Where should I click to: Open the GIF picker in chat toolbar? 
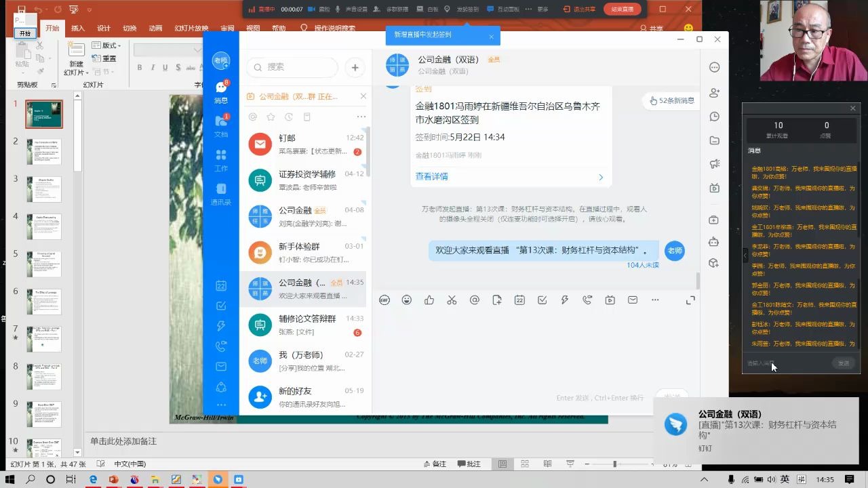[x=384, y=300]
